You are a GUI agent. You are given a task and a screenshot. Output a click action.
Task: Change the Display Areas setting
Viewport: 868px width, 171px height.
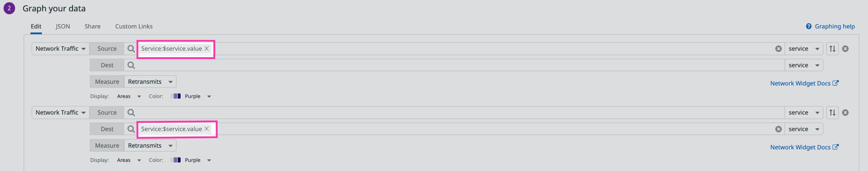(x=128, y=96)
